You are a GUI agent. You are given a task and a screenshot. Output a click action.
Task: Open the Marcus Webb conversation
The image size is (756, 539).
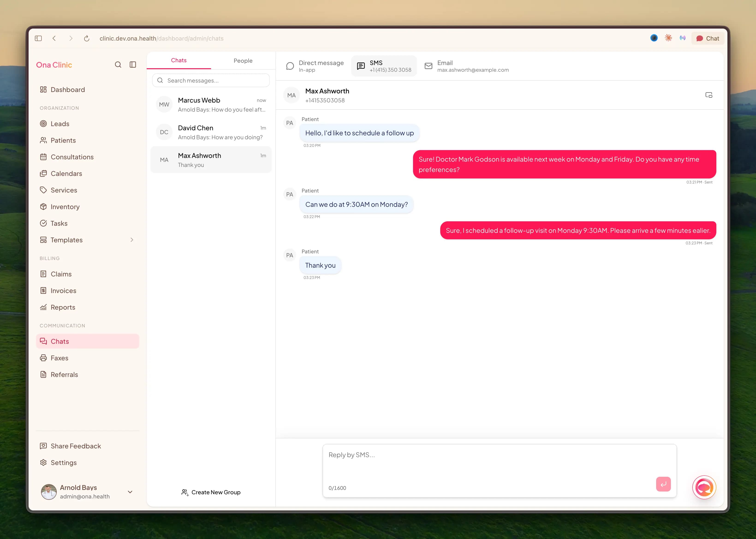pos(211,104)
